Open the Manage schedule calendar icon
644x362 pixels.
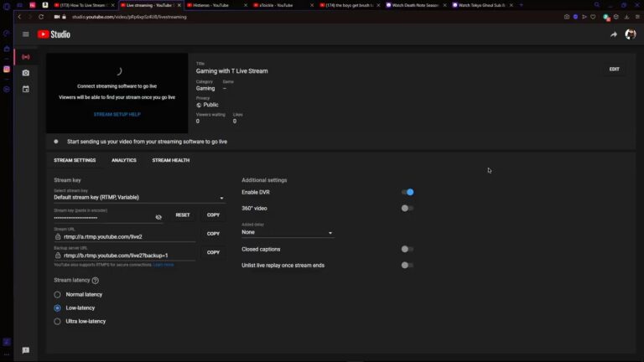pos(26,89)
